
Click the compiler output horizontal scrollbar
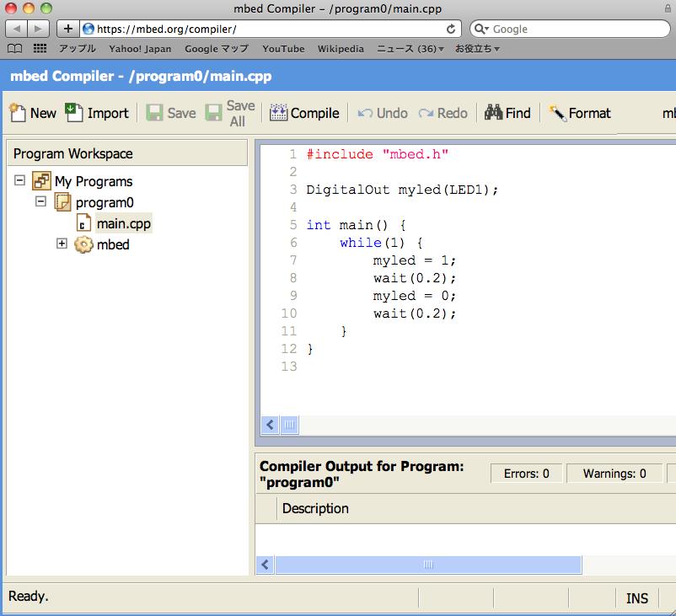pyautogui.click(x=427, y=565)
